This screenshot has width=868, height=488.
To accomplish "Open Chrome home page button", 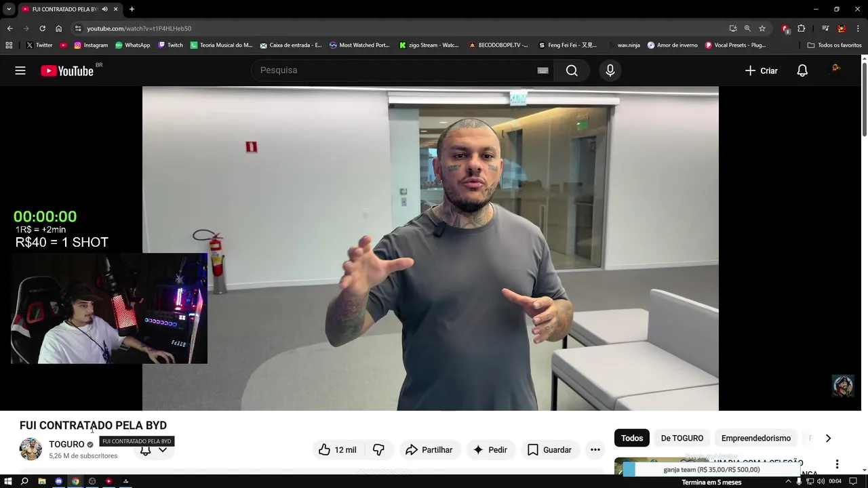I will [x=58, y=28].
